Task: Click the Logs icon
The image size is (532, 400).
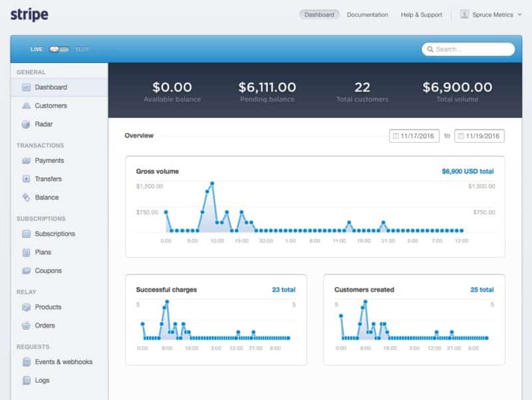Action: point(26,380)
